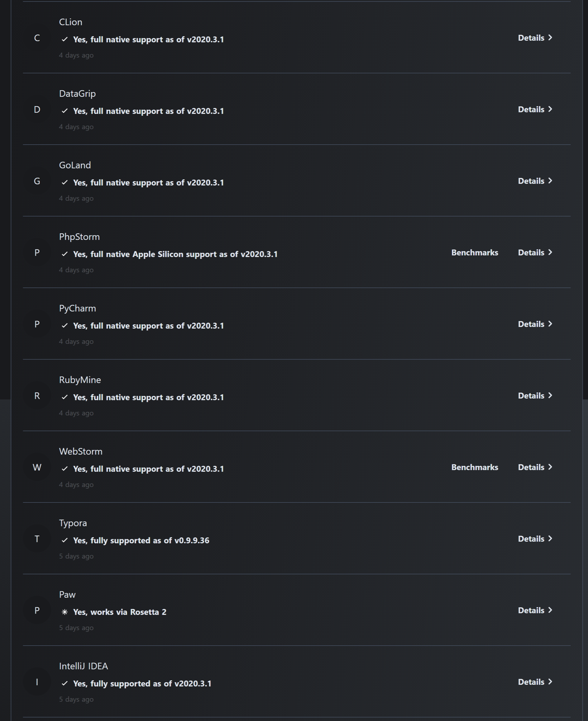
Task: Open Details for DataGrip
Action: (535, 110)
